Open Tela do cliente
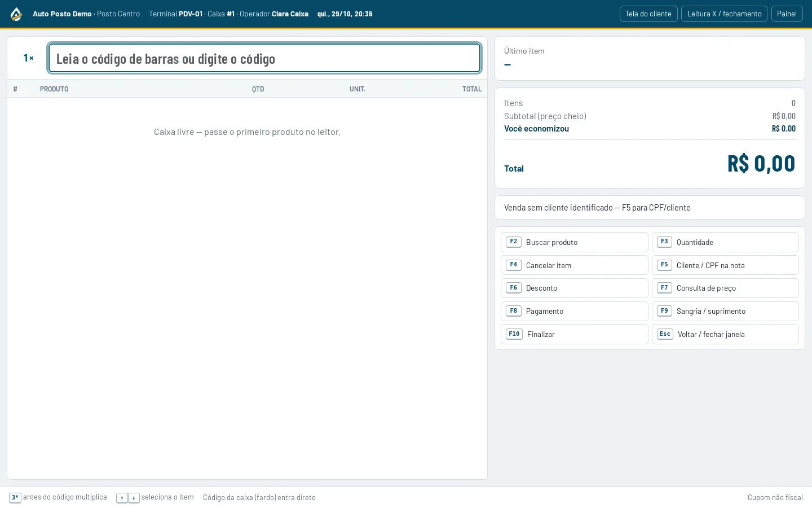Viewport: 812px width, 508px height. click(648, 14)
